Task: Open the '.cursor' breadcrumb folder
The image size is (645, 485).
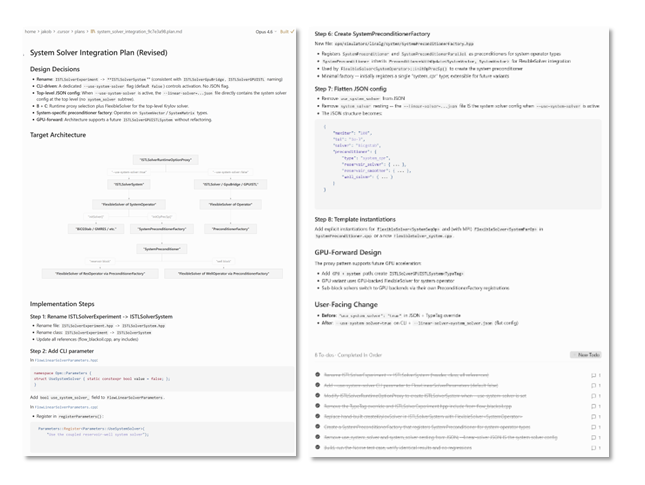Action: click(x=63, y=32)
